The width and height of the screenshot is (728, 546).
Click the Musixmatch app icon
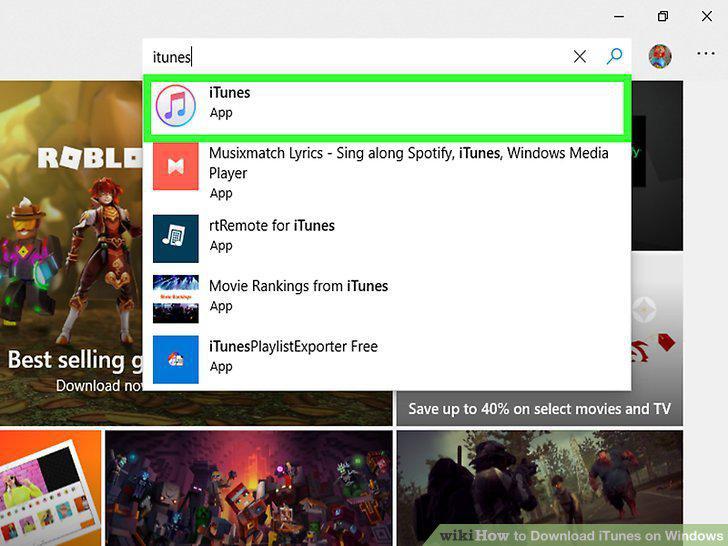[176, 166]
